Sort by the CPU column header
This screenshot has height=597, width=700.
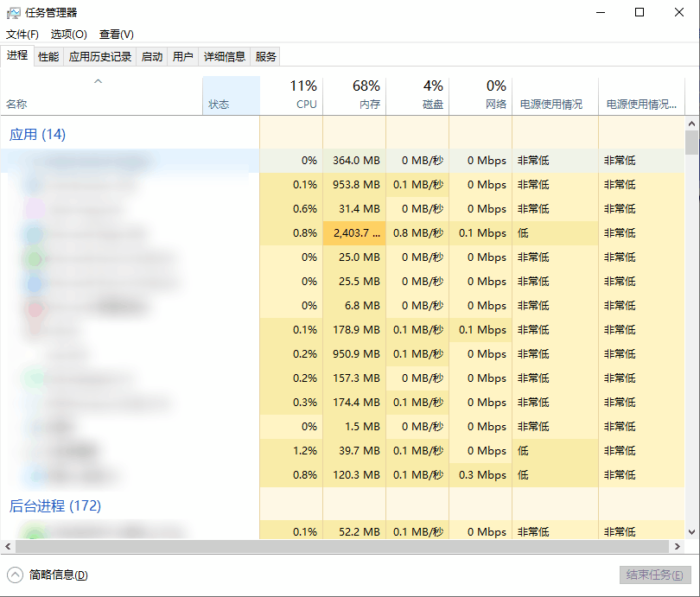pos(291,96)
